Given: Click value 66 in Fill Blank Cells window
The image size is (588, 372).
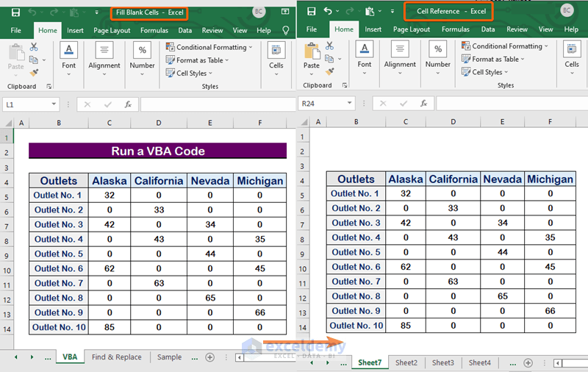Looking at the screenshot, I should click(x=260, y=312).
